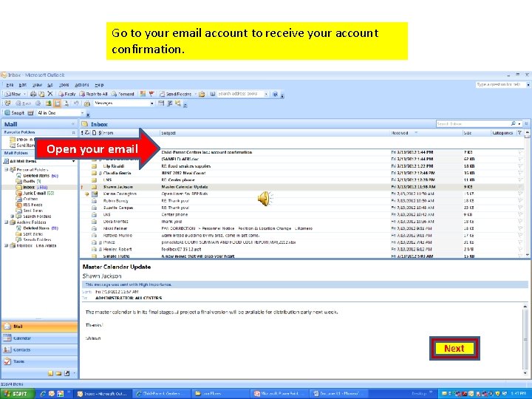Image resolution: width=532 pixels, height=399 pixels.
Task: Click the Reply button
Action: [x=66, y=94]
